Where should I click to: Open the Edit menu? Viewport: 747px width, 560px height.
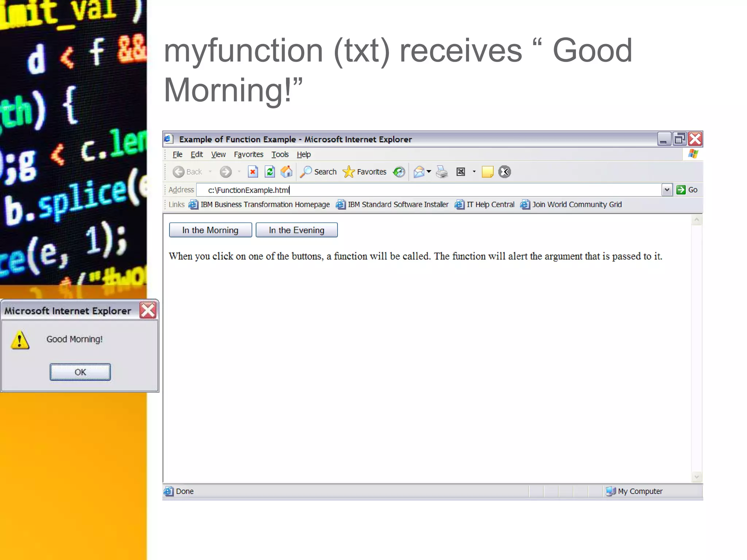(197, 154)
